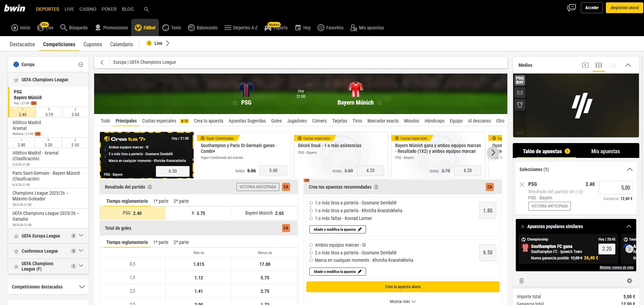Clear bet slip with trash icon
Viewport: 644px width, 305px height.
[x=521, y=281]
